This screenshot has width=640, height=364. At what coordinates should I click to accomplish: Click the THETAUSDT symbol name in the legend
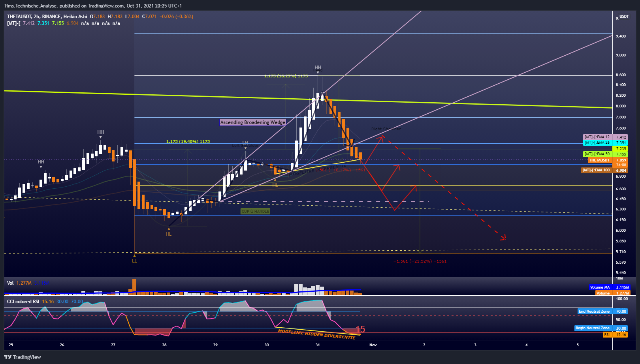(19, 17)
